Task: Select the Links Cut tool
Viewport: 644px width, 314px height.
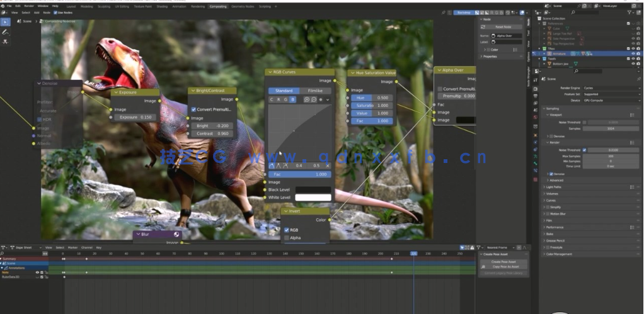Action: tap(5, 42)
